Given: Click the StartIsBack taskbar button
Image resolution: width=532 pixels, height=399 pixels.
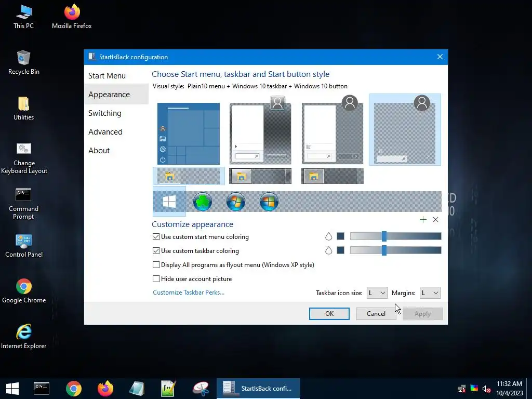Looking at the screenshot, I should coord(258,389).
